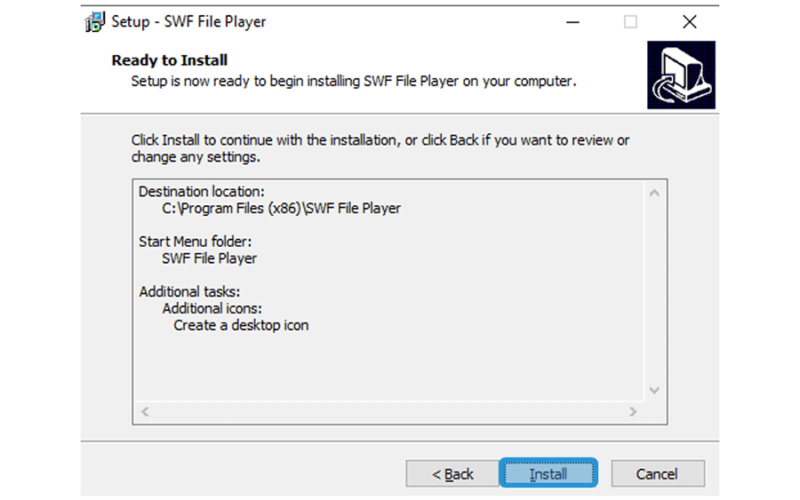Select the destination path C:\Program Files (x86) line
The width and height of the screenshot is (800, 500).
point(281,209)
